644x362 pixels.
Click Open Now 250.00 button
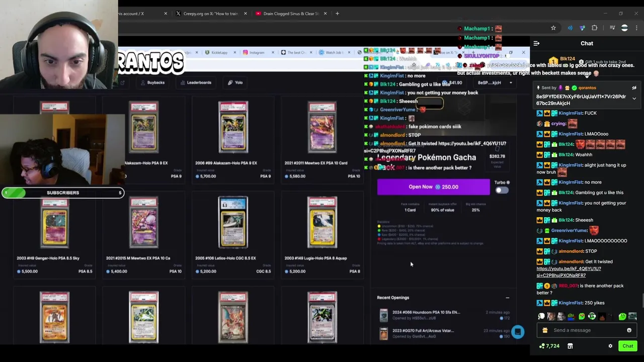point(433,187)
